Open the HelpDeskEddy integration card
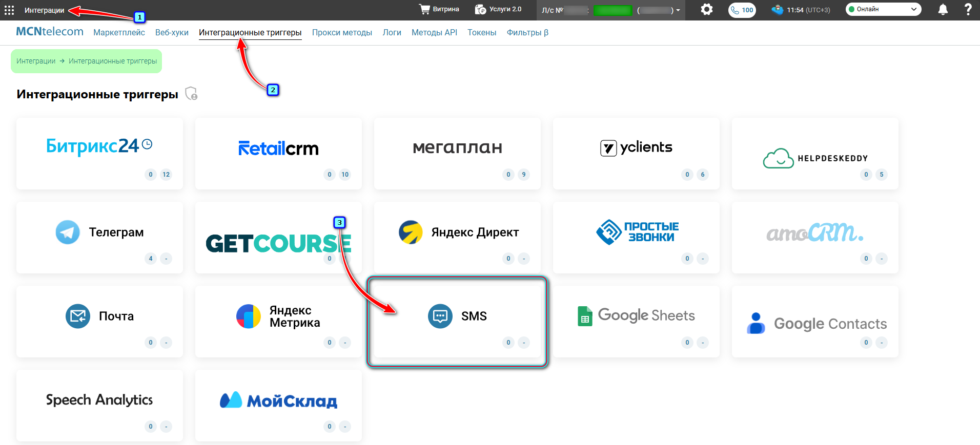Viewport: 980px width, 445px height. pyautogui.click(x=815, y=154)
